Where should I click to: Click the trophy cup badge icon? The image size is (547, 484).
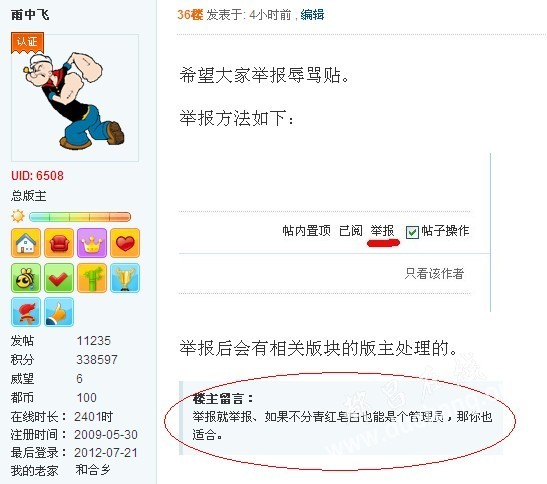coord(125,277)
